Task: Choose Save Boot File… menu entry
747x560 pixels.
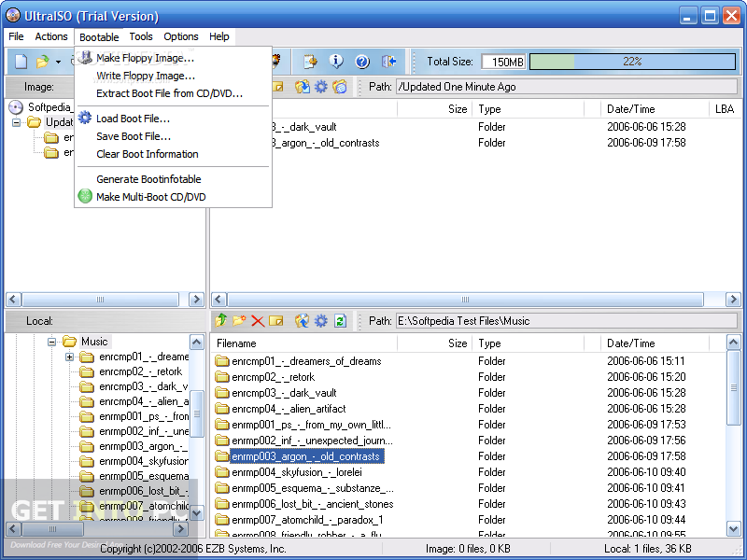Action: click(134, 136)
